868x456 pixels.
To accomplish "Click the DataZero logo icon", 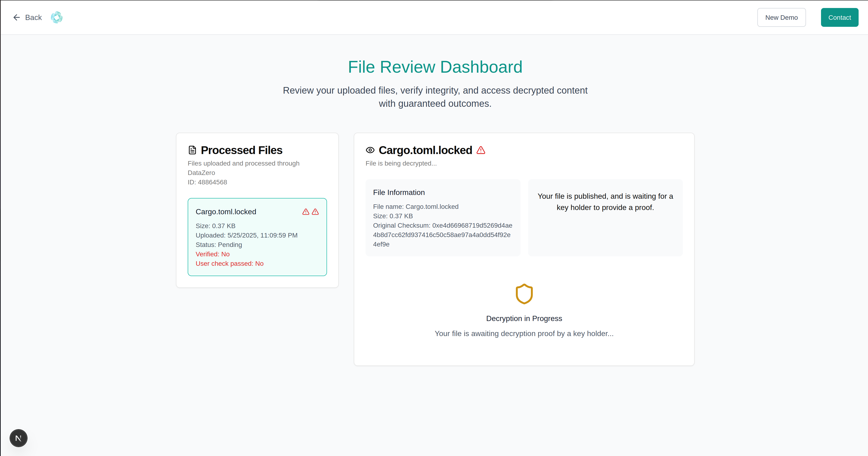I will (57, 18).
